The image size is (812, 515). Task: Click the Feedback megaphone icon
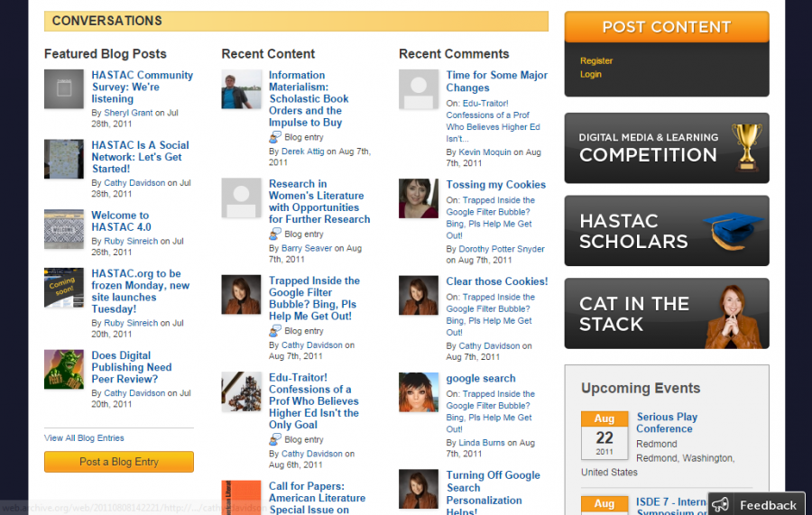click(x=720, y=505)
